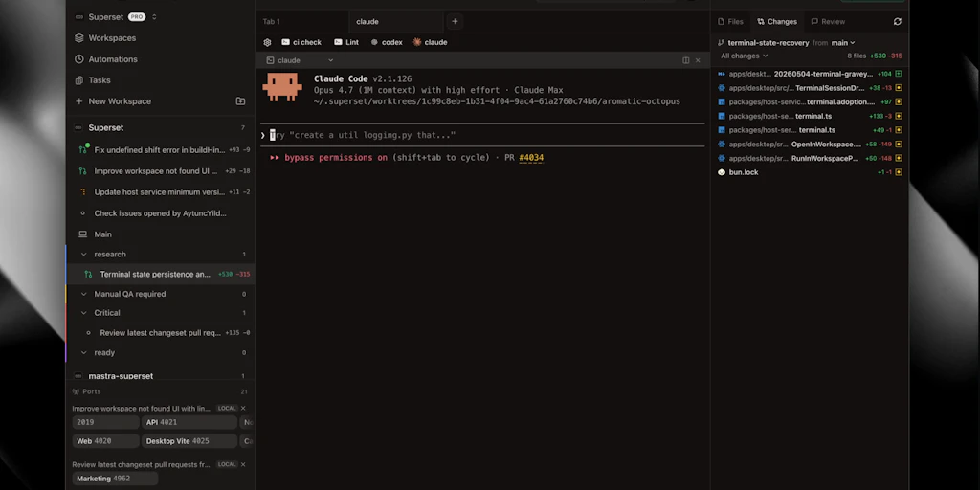The image size is (980, 490).
Task: Click the bypass permissions on status text
Action: pyautogui.click(x=336, y=158)
